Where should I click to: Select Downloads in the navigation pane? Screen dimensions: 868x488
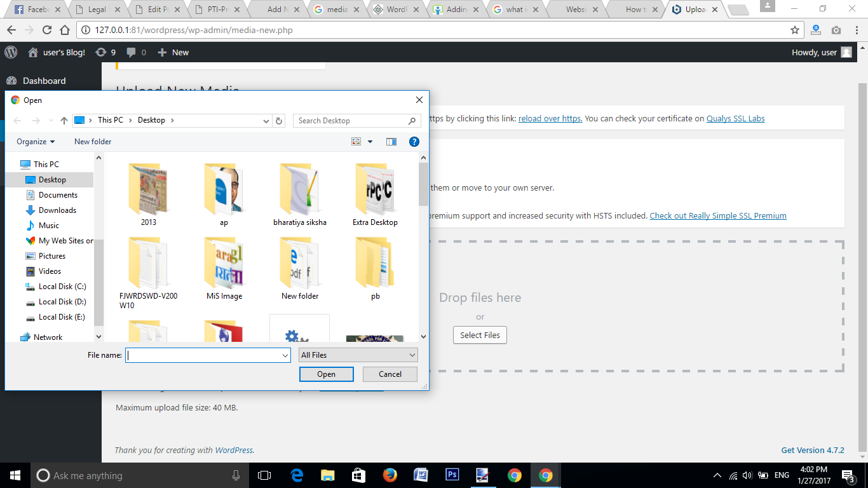(x=57, y=210)
